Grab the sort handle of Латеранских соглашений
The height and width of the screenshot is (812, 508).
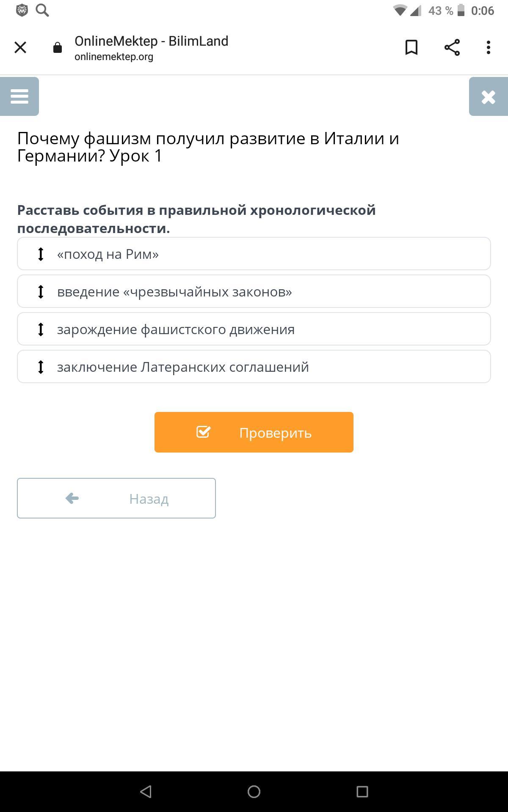pos(41,367)
